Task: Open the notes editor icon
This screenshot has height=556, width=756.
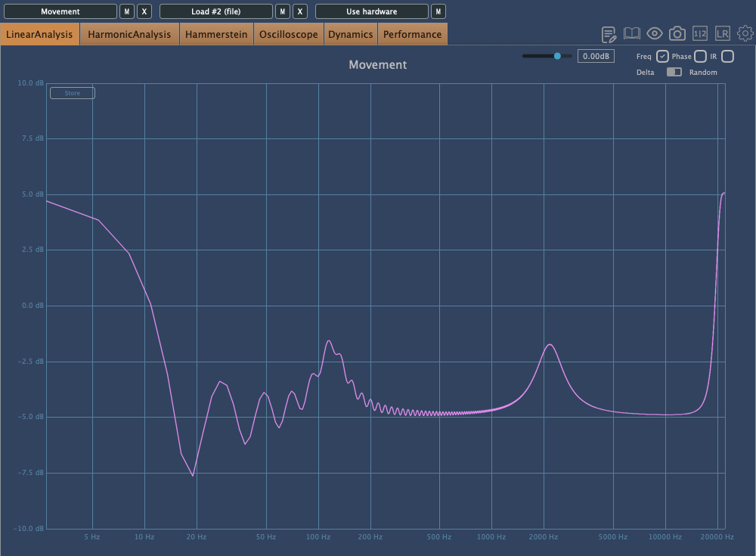Action: point(609,34)
